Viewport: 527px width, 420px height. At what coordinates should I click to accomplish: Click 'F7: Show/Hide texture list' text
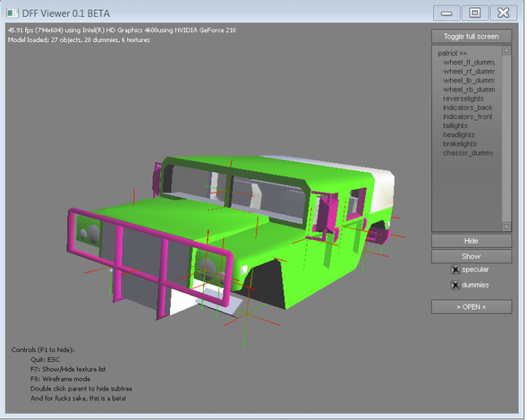(68, 369)
